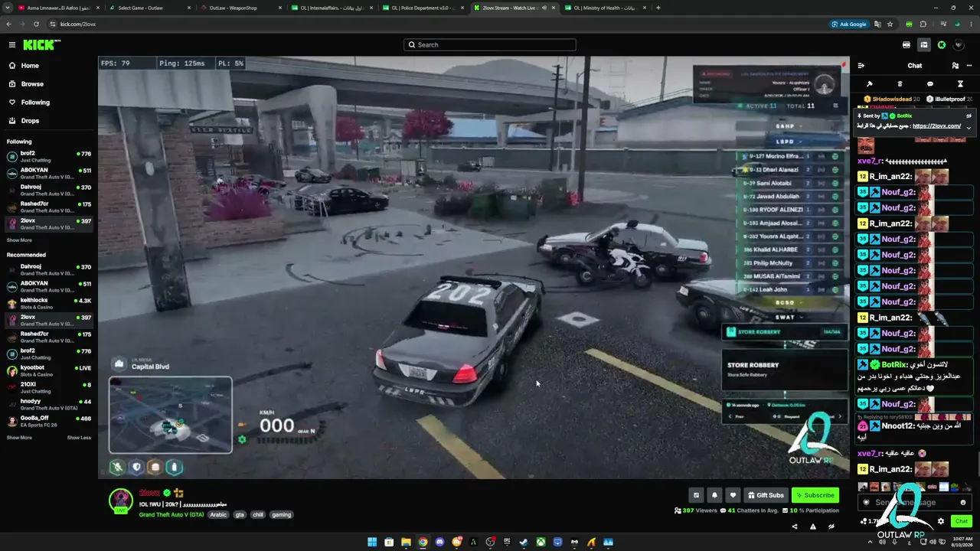Click the Gift Subs button
The height and width of the screenshot is (551, 980).
766,495
